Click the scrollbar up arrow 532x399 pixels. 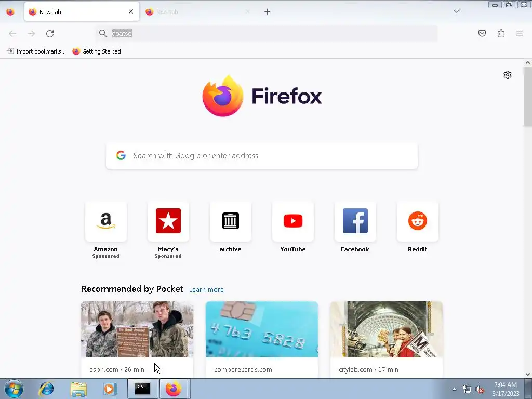click(528, 62)
